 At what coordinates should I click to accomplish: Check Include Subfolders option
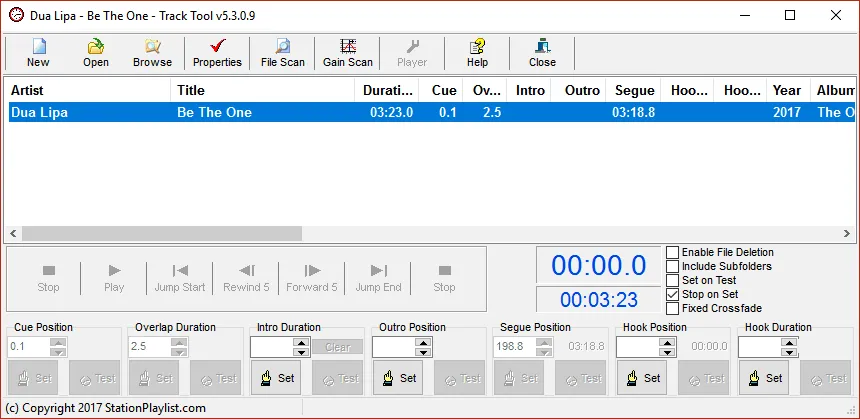tap(672, 267)
